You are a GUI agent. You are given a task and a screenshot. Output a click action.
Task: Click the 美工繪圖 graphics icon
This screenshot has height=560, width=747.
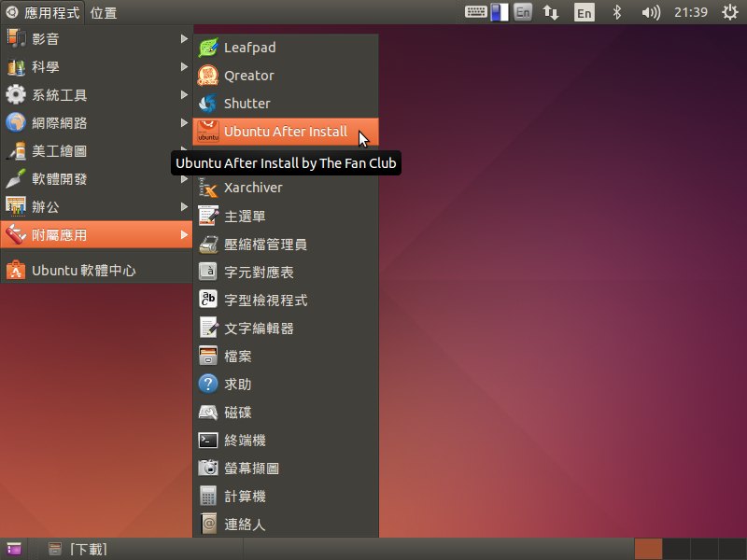[x=16, y=151]
